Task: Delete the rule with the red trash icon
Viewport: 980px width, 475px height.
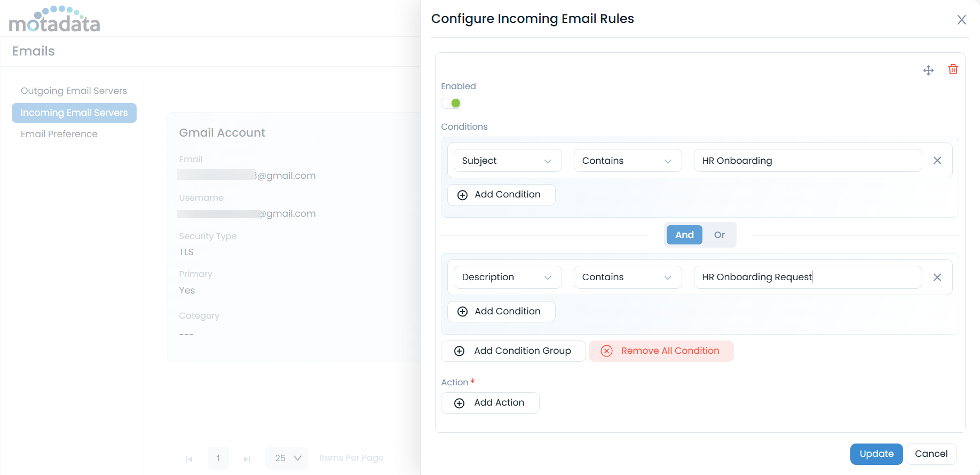Action: [x=953, y=69]
